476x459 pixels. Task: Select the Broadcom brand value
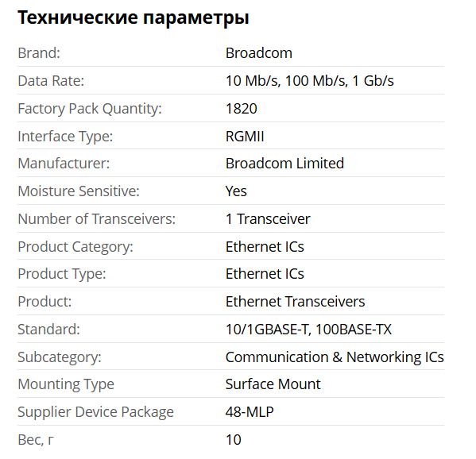tap(258, 53)
